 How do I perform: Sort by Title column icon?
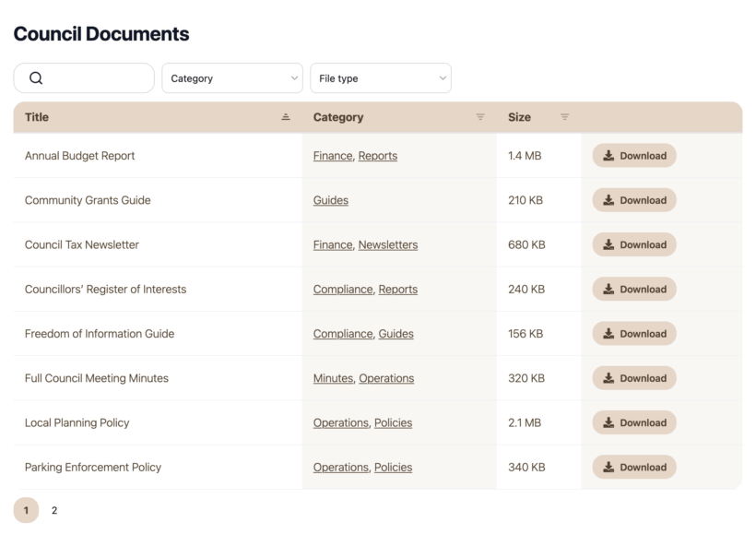[286, 117]
